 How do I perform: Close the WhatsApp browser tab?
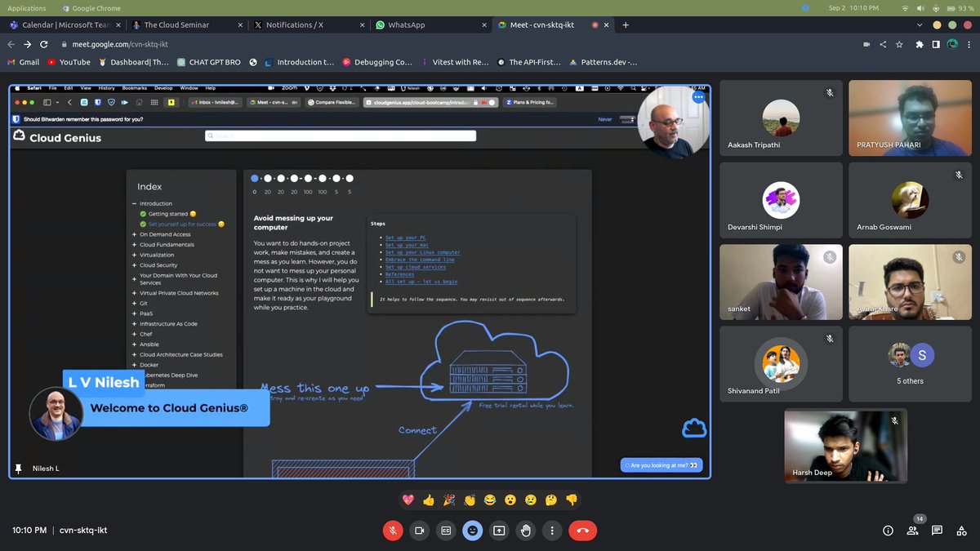pos(486,25)
